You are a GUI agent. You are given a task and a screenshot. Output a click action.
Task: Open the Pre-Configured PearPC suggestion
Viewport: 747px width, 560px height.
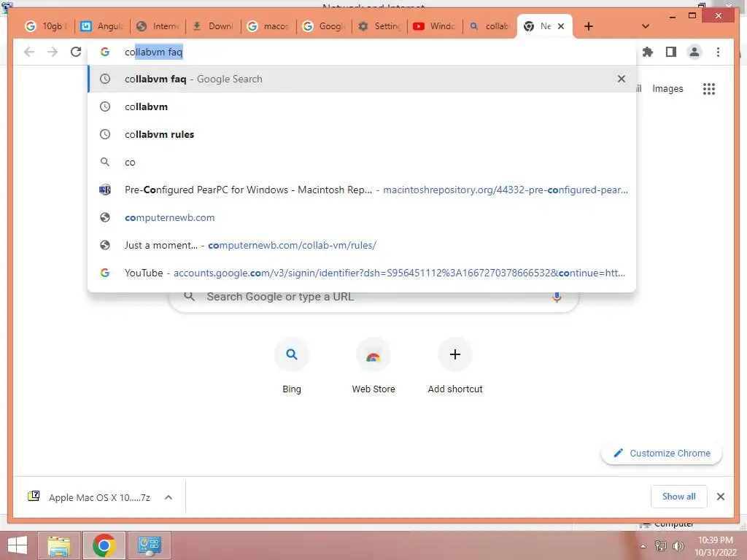click(x=362, y=190)
